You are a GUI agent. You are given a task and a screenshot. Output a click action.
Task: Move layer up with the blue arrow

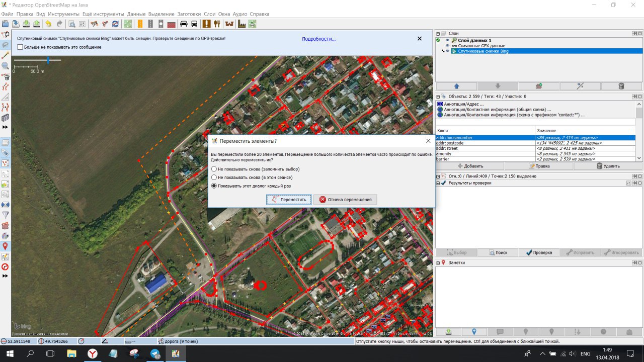[456, 86]
